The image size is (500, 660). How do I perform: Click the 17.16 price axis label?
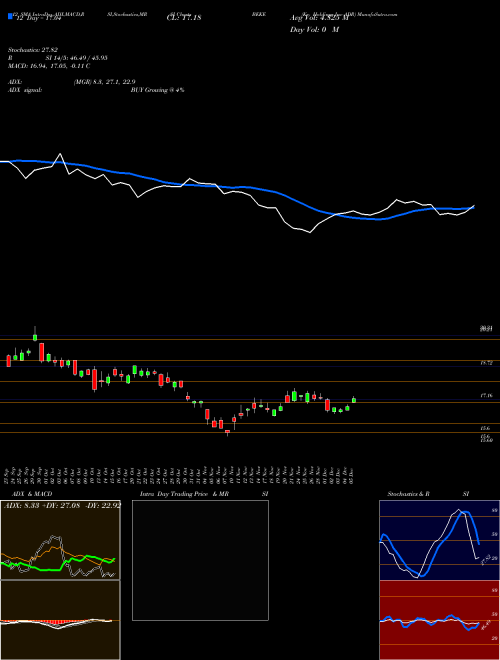(487, 396)
